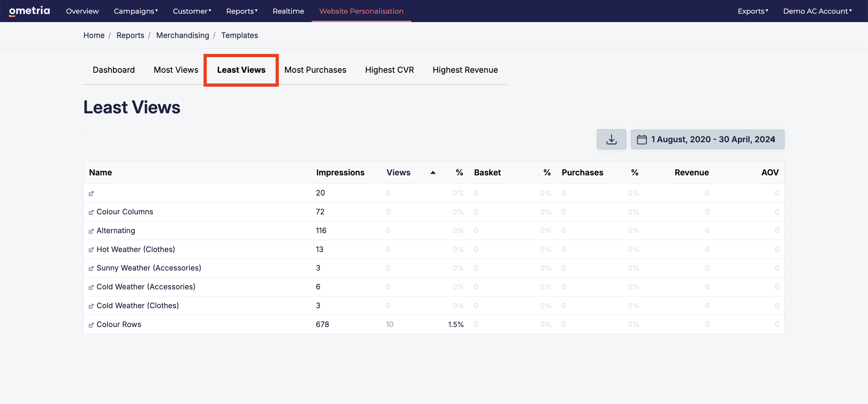The height and width of the screenshot is (404, 868).
Task: Open the Colour Columns template
Action: tap(125, 212)
